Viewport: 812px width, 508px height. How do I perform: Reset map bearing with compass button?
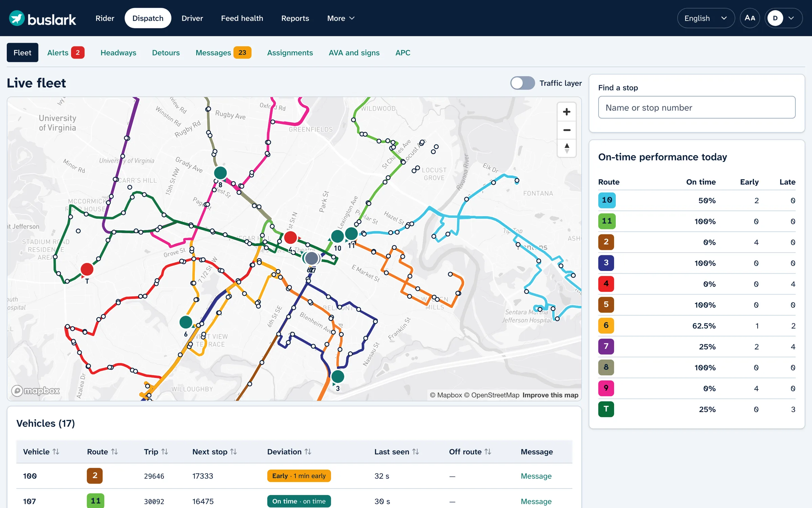pyautogui.click(x=567, y=148)
